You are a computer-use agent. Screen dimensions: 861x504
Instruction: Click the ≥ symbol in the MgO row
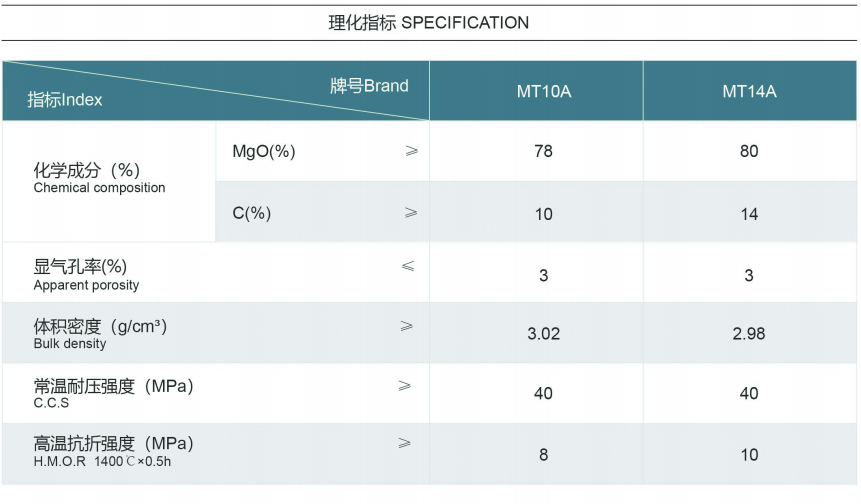coord(411,151)
